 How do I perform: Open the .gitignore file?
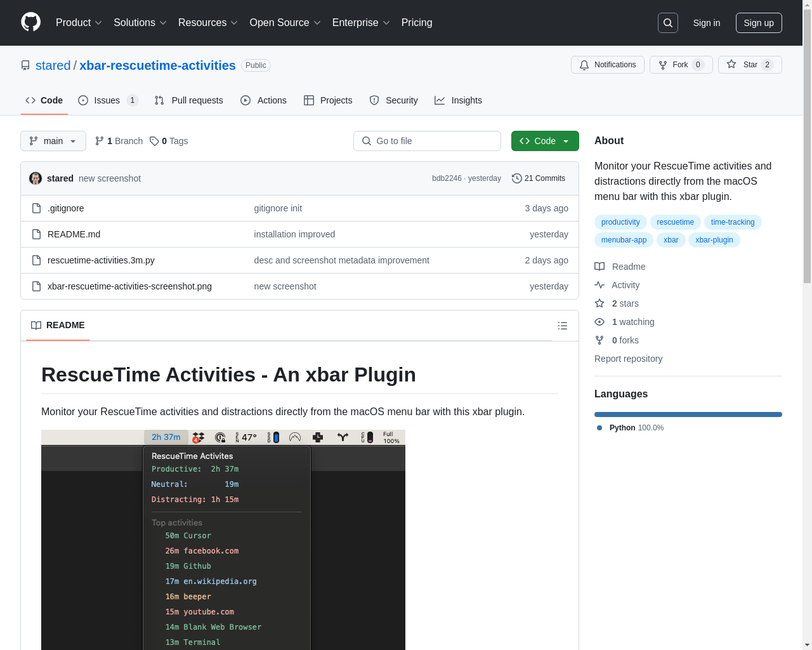tap(66, 208)
